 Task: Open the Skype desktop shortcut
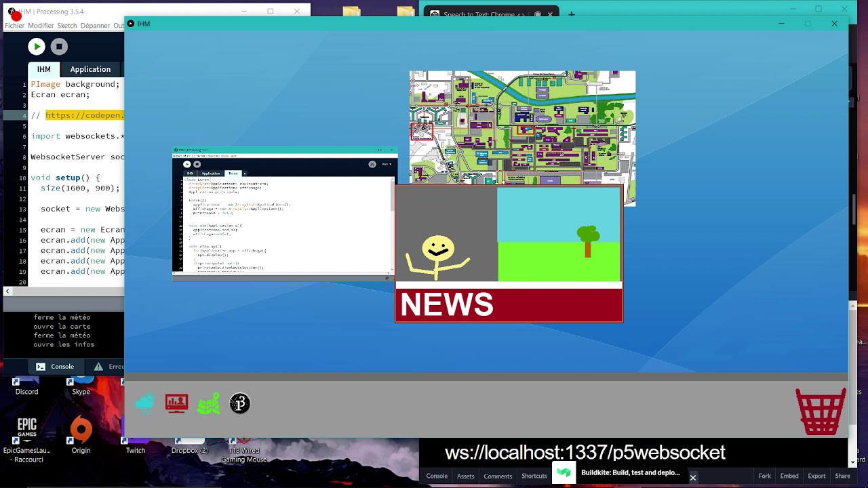[81, 386]
